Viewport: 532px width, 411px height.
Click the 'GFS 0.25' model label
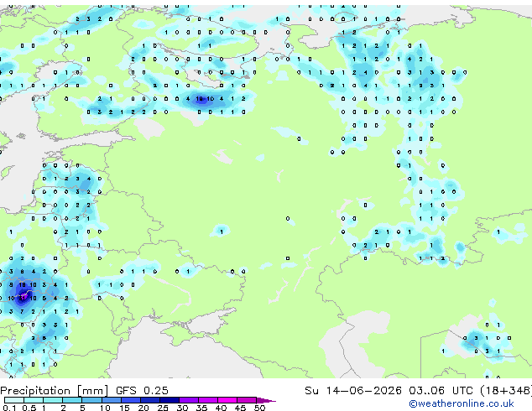pos(142,391)
